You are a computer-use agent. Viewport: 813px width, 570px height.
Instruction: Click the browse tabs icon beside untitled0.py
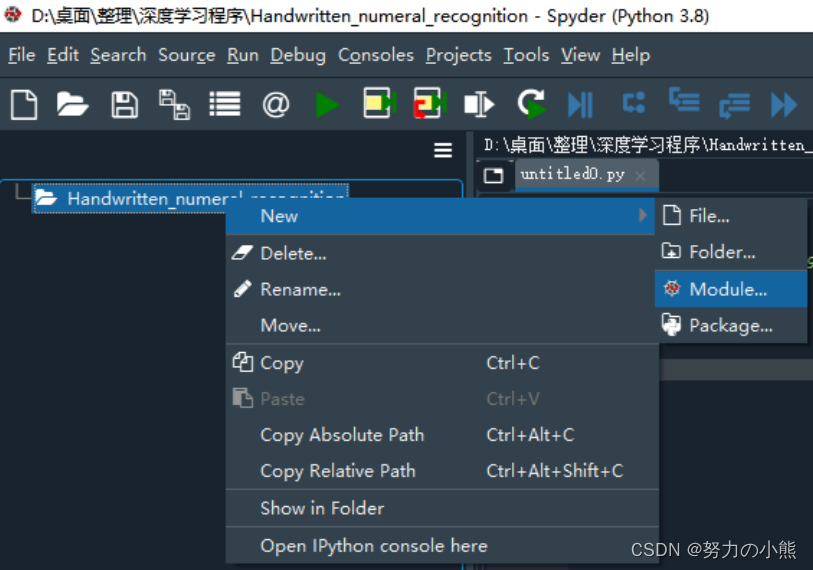pos(493,175)
